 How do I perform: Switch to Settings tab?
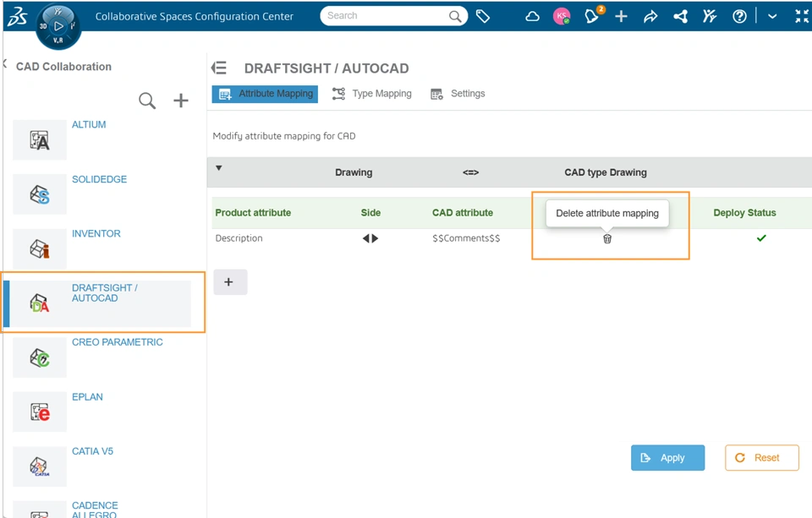point(458,94)
